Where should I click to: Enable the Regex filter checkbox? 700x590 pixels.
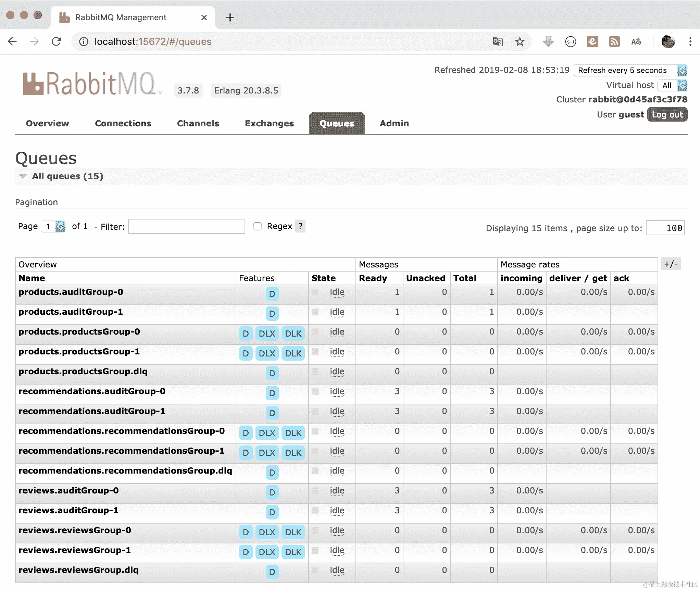pyautogui.click(x=258, y=226)
